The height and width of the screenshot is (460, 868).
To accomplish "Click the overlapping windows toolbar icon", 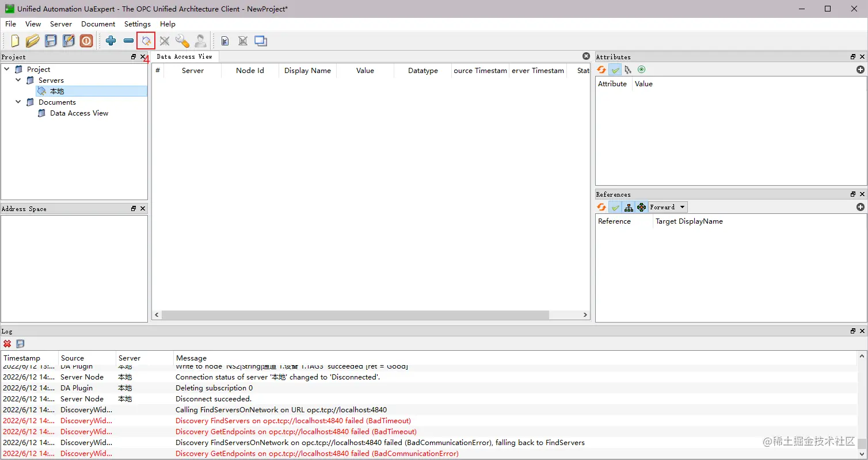I will (x=261, y=41).
